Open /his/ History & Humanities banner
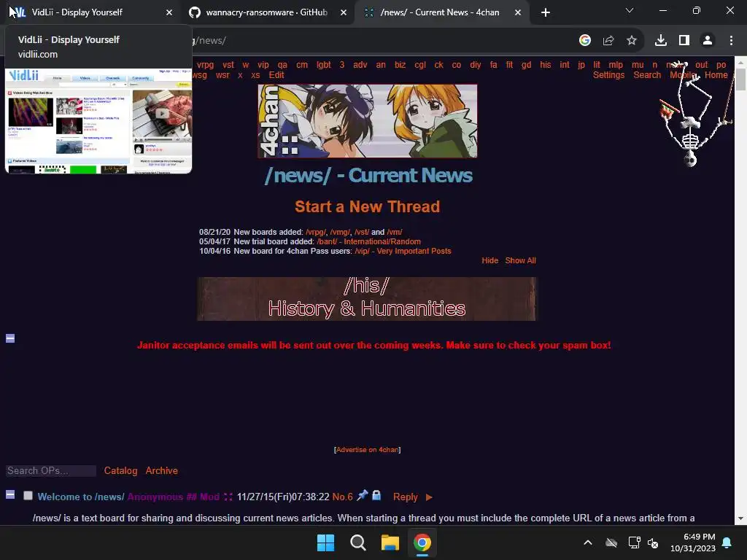The height and width of the screenshot is (560, 747). [x=367, y=299]
